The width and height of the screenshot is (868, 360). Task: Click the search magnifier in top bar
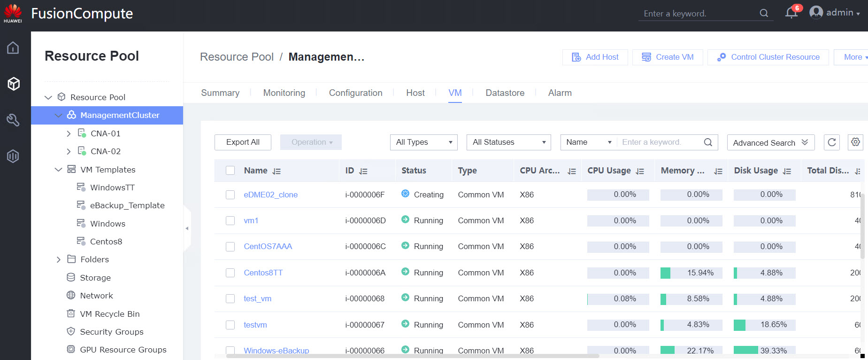(x=764, y=13)
